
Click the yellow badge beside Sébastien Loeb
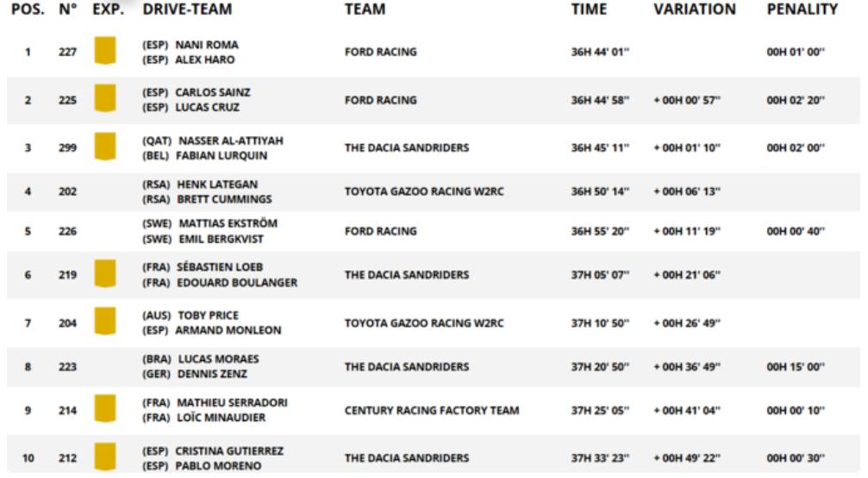105,274
